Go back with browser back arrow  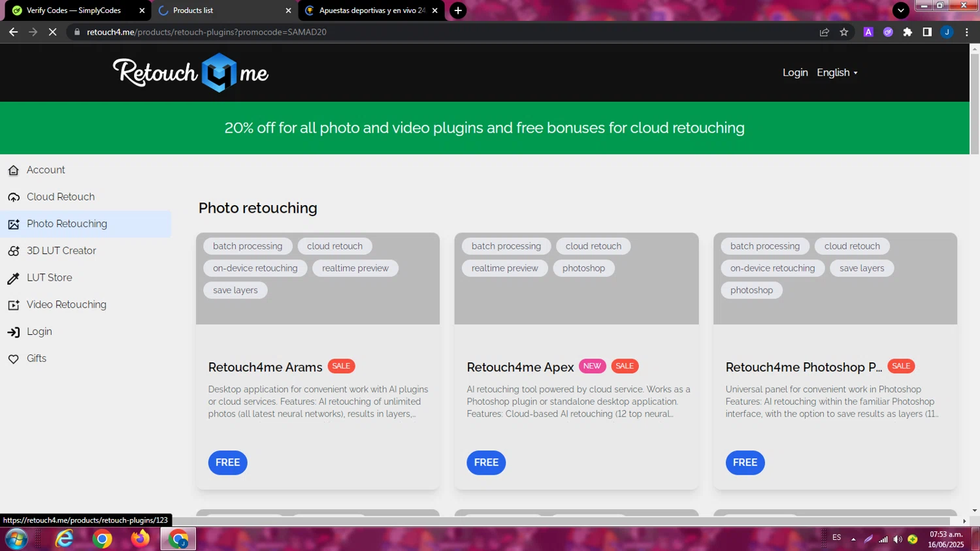13,31
